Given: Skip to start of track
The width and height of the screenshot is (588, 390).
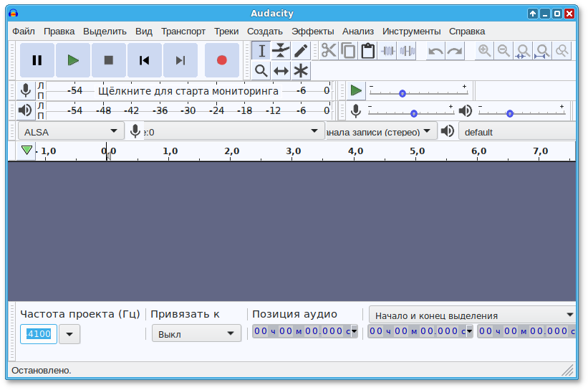Looking at the screenshot, I should click(x=145, y=60).
